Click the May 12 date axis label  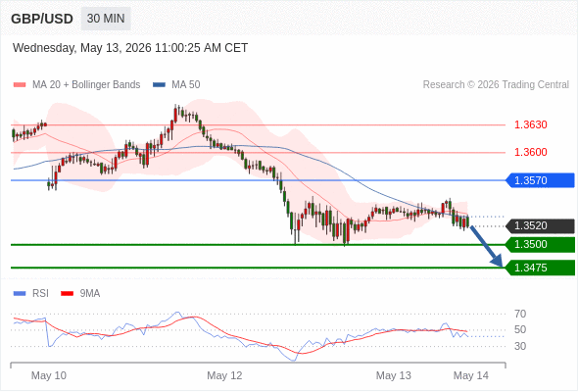[224, 375]
